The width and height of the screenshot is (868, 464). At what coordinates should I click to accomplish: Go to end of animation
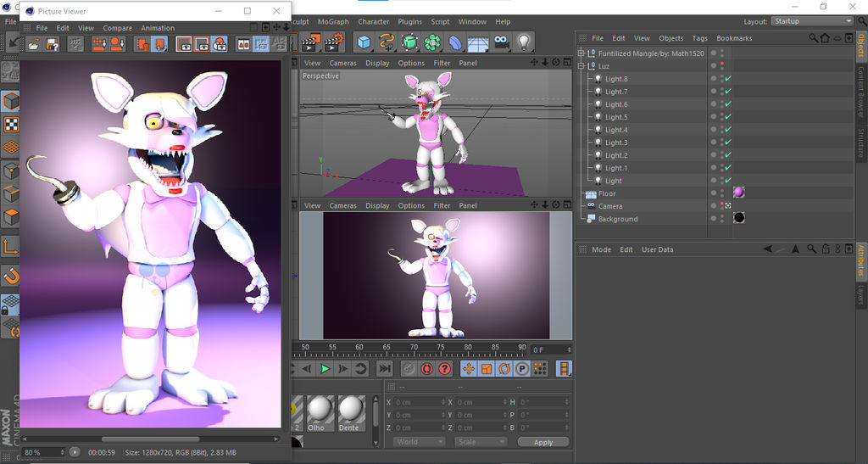point(384,368)
